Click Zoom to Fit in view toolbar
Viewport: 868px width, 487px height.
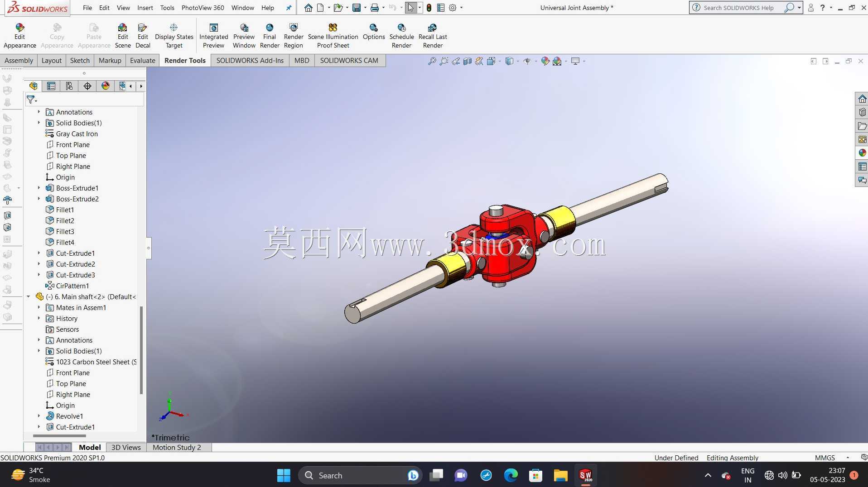pos(432,61)
